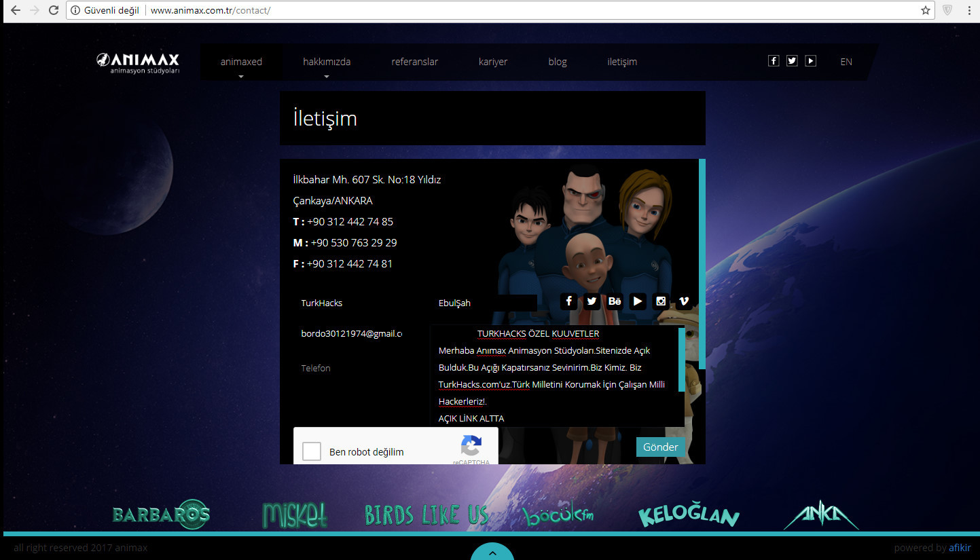Open the iletişim page
Screen dimensions: 980x560
coord(622,62)
